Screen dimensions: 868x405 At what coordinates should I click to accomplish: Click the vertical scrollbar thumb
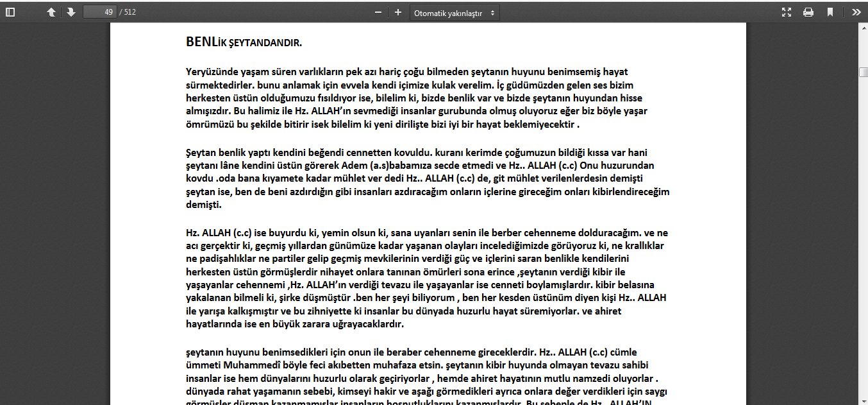point(863,72)
